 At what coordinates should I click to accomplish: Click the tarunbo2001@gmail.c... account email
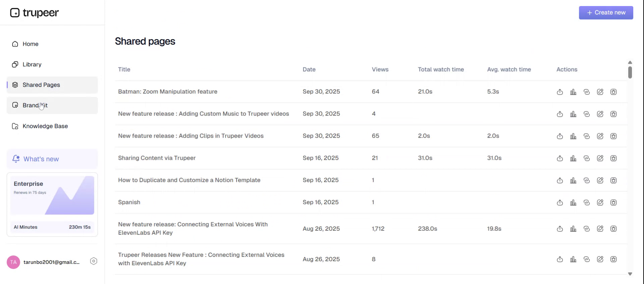pos(52,262)
